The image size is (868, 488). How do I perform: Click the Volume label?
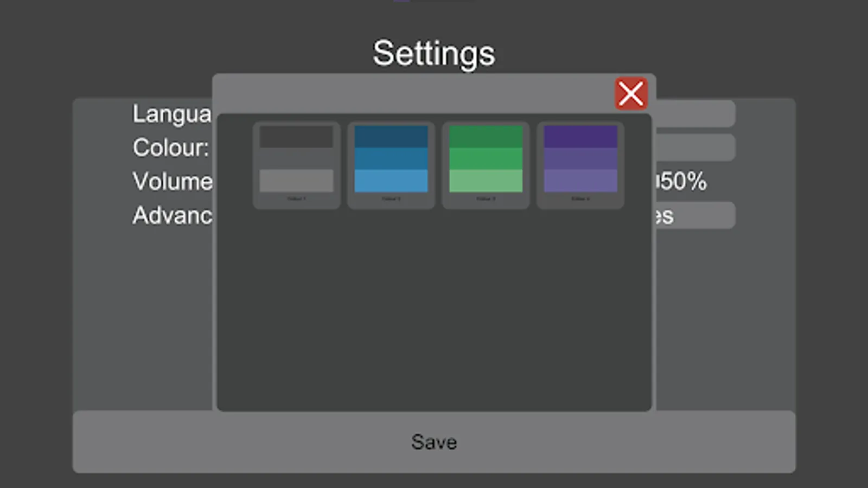[x=172, y=182]
